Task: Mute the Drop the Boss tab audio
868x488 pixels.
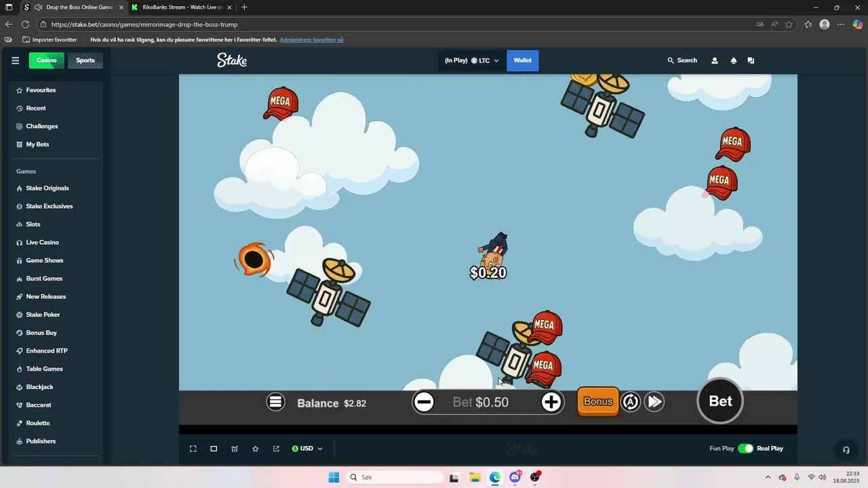Action: click(37, 7)
